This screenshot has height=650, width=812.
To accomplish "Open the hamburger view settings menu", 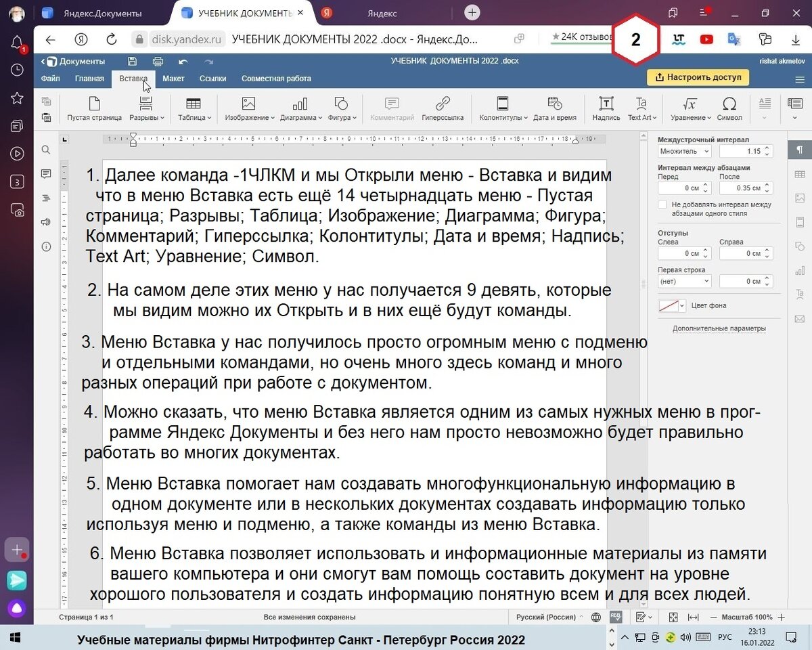I will [x=799, y=79].
